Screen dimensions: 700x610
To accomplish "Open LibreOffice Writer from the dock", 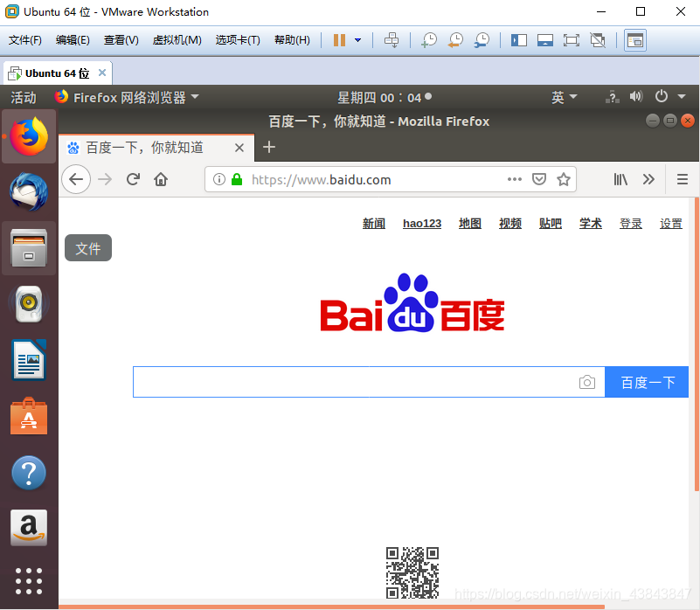I will pos(29,360).
